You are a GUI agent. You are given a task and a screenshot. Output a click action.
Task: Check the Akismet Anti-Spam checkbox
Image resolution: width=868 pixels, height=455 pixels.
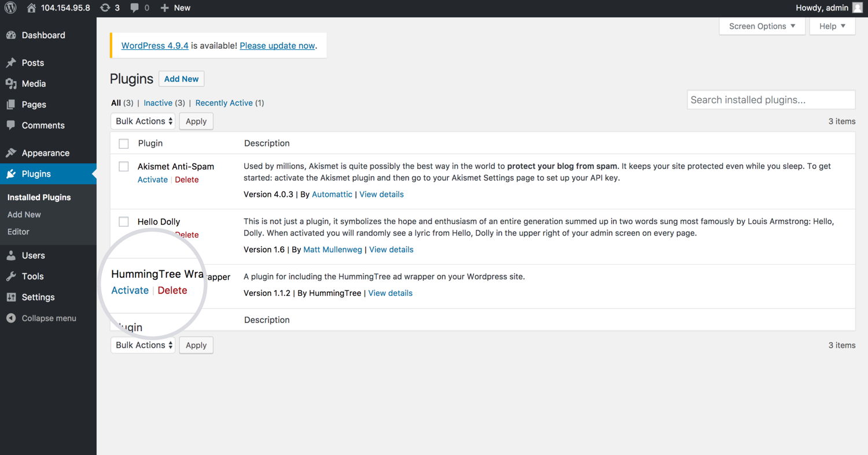point(124,167)
